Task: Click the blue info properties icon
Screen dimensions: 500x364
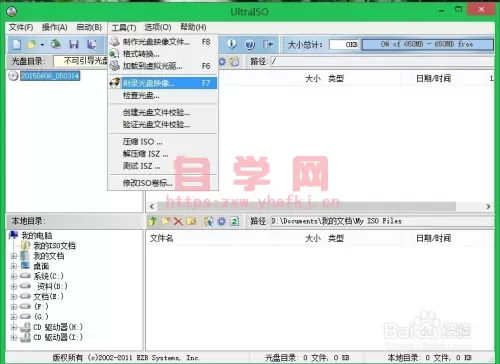Action: (232, 44)
